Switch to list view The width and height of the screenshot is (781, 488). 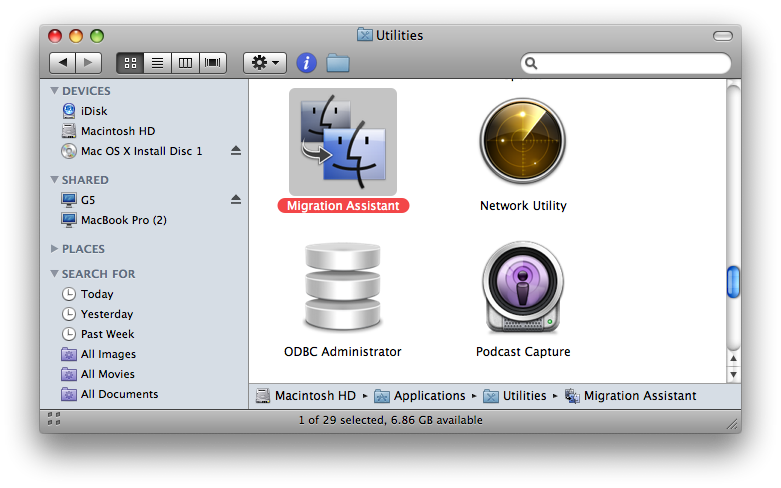coord(157,63)
